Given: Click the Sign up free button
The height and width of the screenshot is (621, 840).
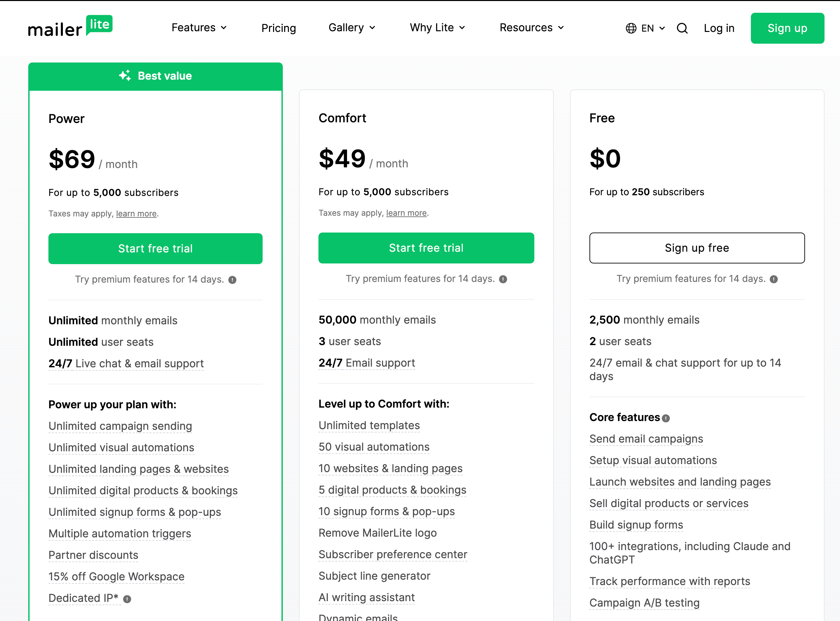Looking at the screenshot, I should [x=697, y=248].
